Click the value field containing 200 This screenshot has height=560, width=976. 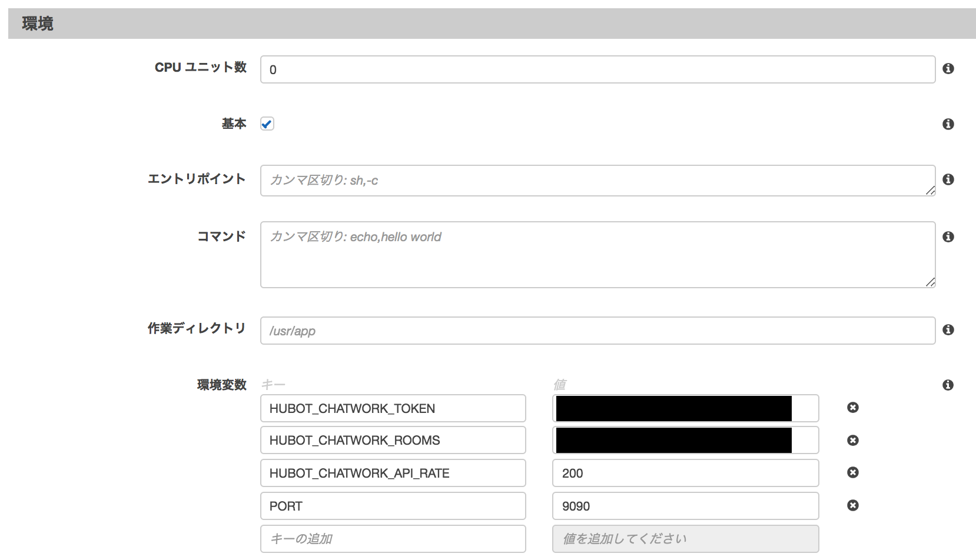click(686, 473)
